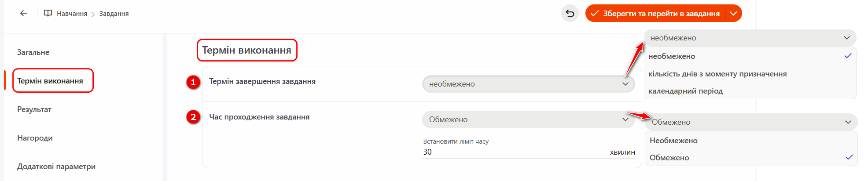Open the save button's dropdown arrow
Screen dimensions: 868x181
[x=733, y=13]
